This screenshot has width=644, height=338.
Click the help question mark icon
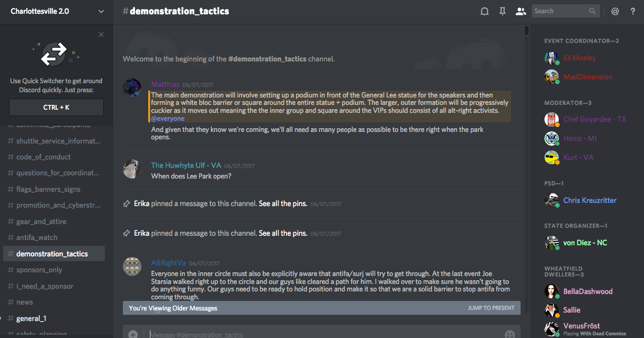[632, 11]
